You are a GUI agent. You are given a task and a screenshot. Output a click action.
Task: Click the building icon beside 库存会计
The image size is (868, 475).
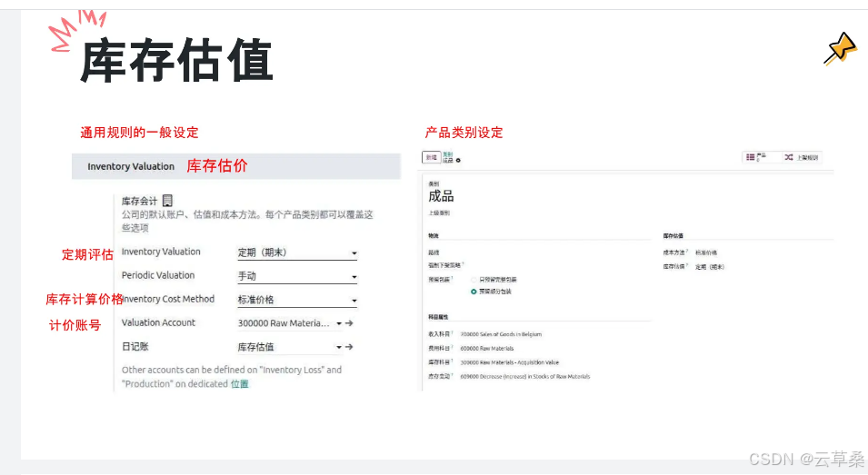click(167, 200)
